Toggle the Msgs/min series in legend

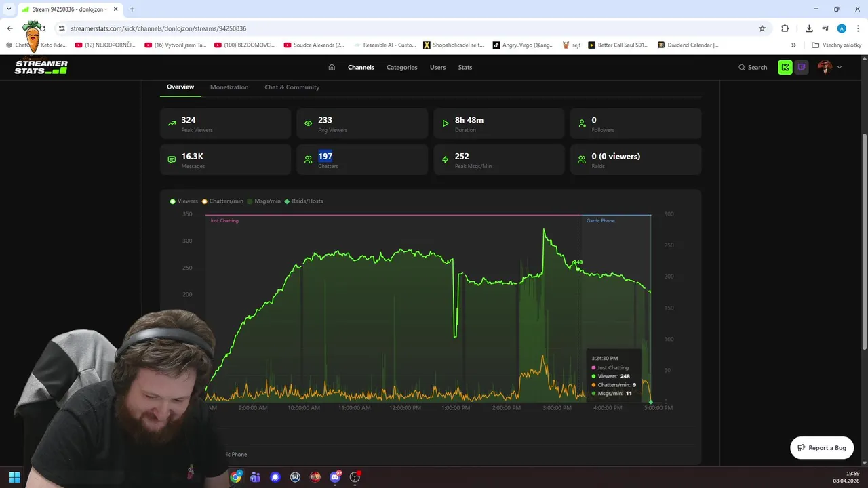click(x=264, y=201)
